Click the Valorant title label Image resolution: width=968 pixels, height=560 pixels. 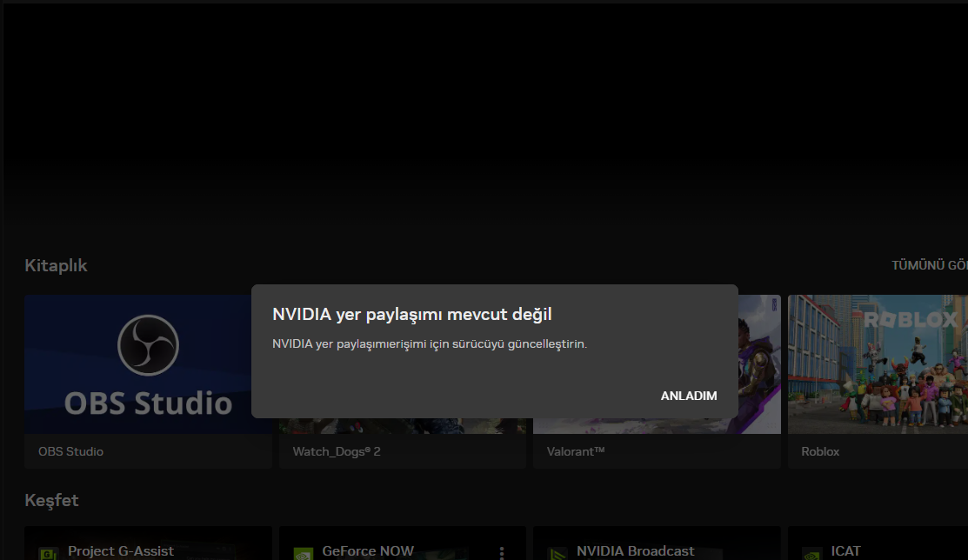(576, 451)
